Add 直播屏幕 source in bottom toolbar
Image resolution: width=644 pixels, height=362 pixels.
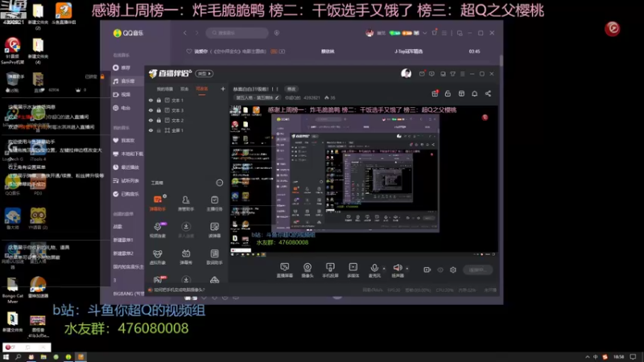pos(285,270)
